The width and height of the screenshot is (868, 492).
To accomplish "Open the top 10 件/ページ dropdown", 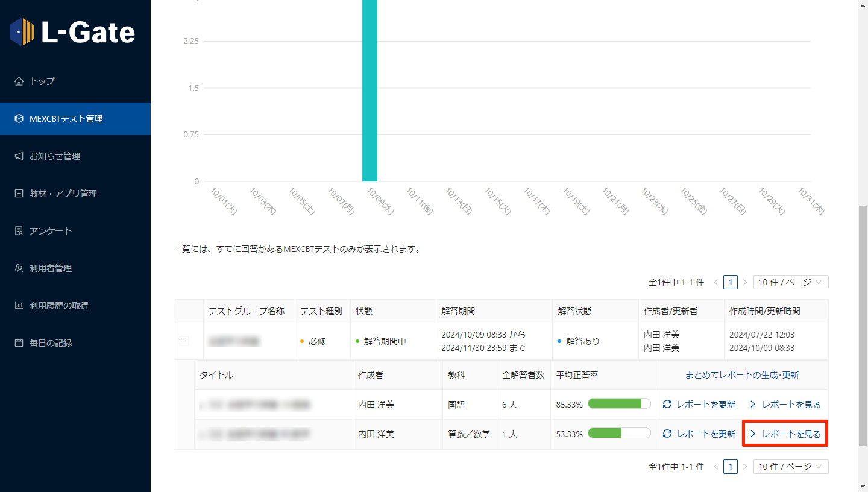I will pyautogui.click(x=790, y=282).
